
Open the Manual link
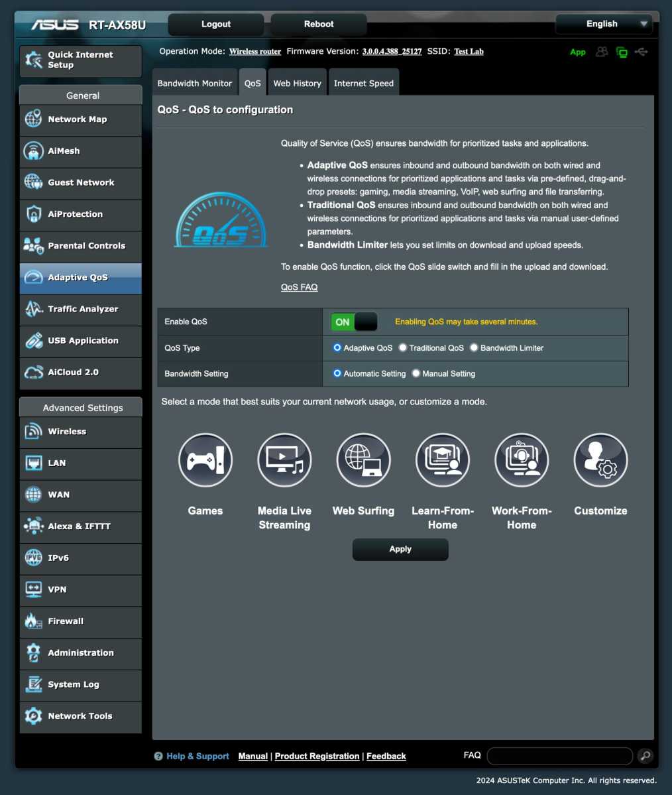coord(253,756)
